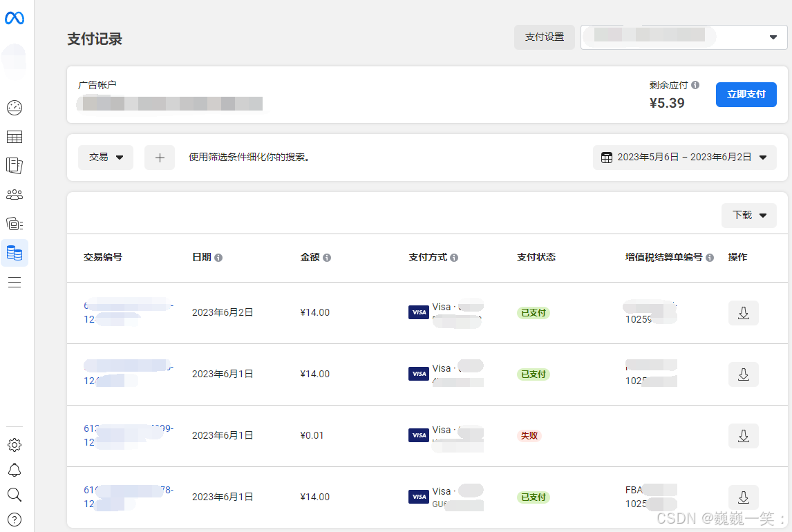Click the plus button to add filter
Screen dimensions: 792x532
[160, 158]
